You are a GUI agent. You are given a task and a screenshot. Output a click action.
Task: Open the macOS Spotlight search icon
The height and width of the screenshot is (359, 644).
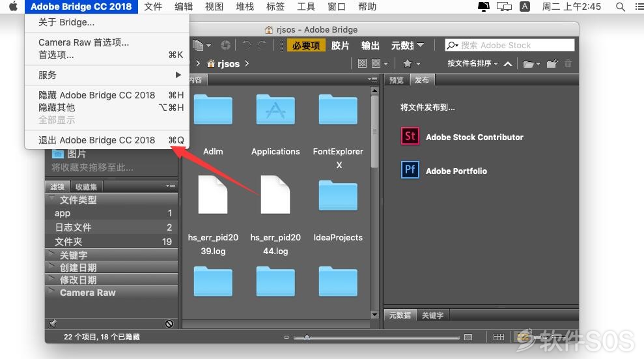coord(621,7)
